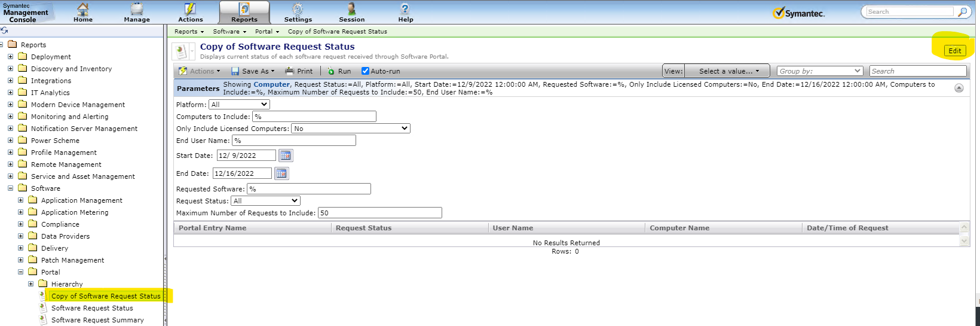Select Copy of Software Request Status report

pyautogui.click(x=106, y=296)
